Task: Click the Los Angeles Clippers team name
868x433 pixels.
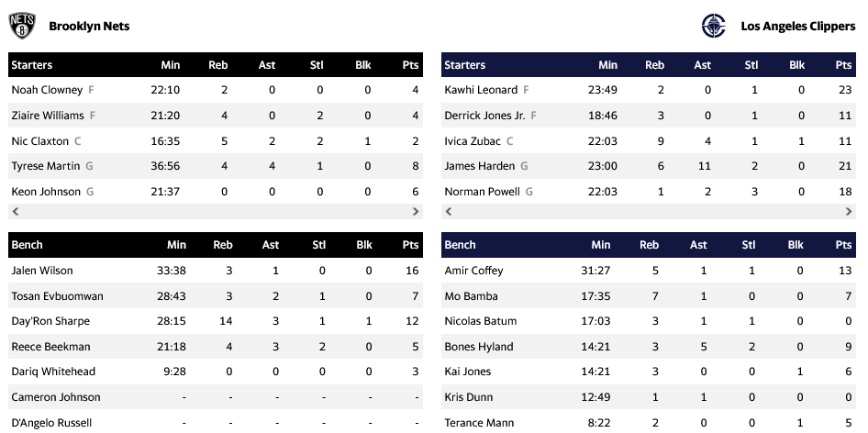Action: click(797, 27)
